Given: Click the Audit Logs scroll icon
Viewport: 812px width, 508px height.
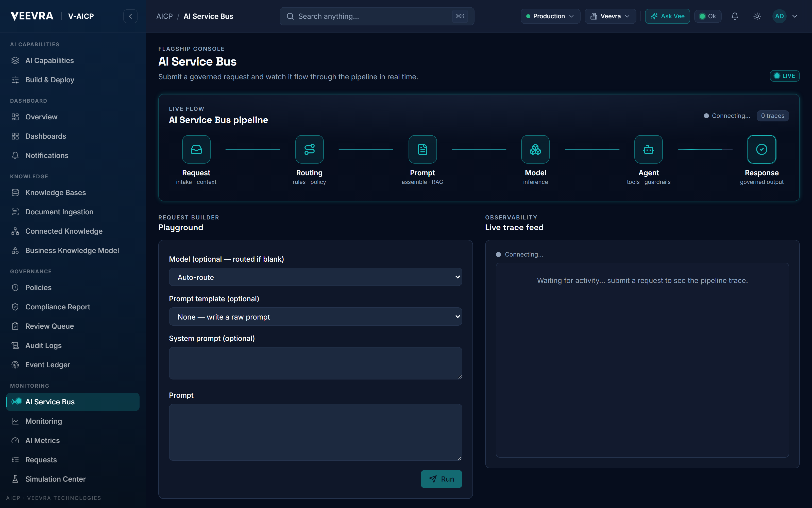Looking at the screenshot, I should coord(15,345).
